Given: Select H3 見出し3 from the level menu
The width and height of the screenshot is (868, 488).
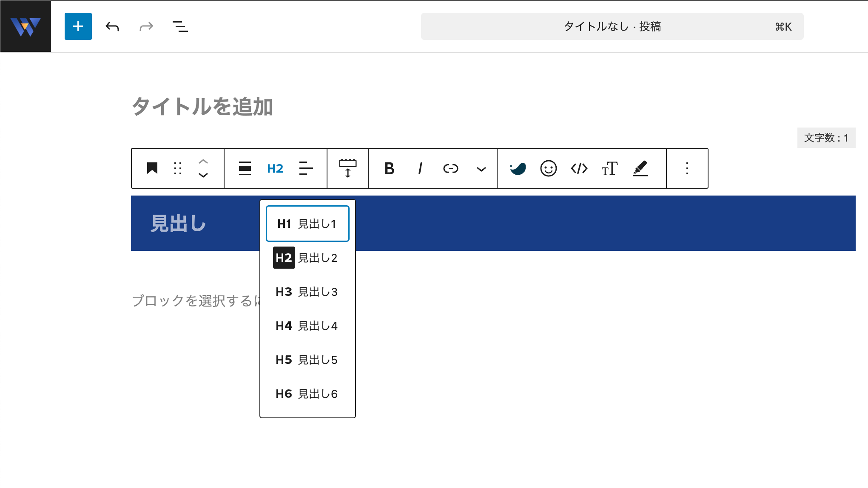Looking at the screenshot, I should click(x=307, y=292).
